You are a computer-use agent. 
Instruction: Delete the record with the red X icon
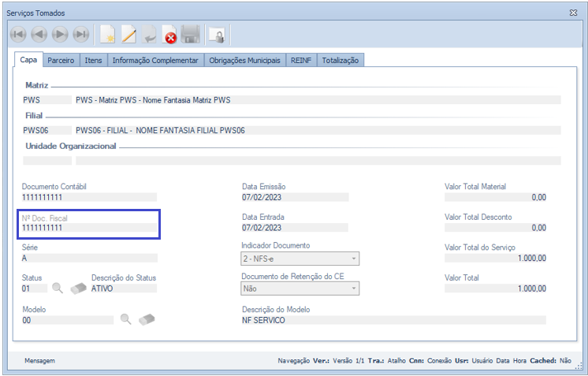coord(169,35)
